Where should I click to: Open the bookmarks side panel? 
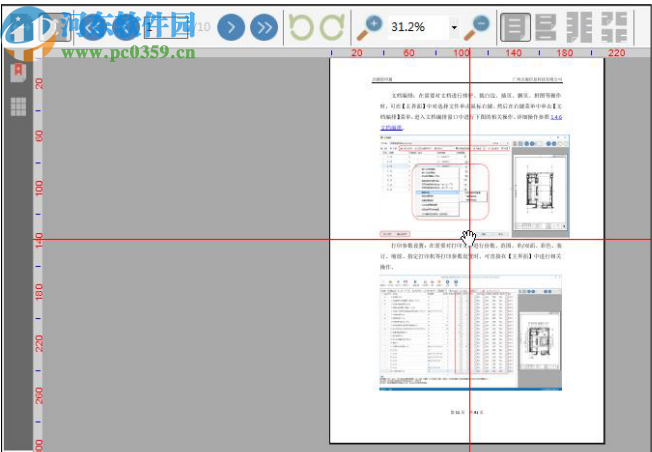18,73
